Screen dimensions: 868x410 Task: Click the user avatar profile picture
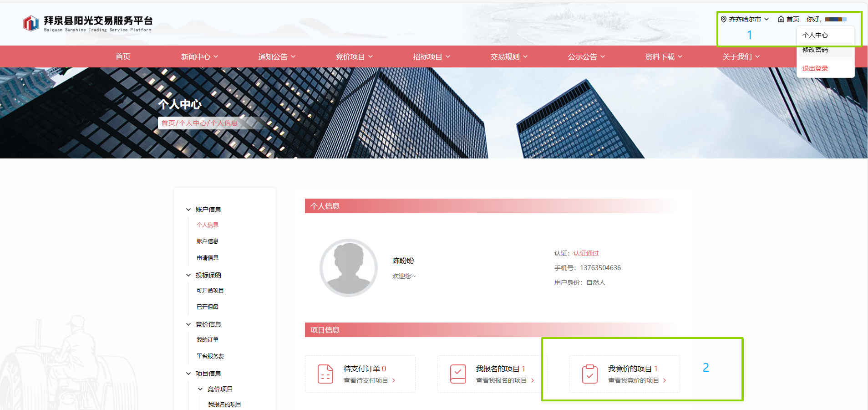(349, 268)
